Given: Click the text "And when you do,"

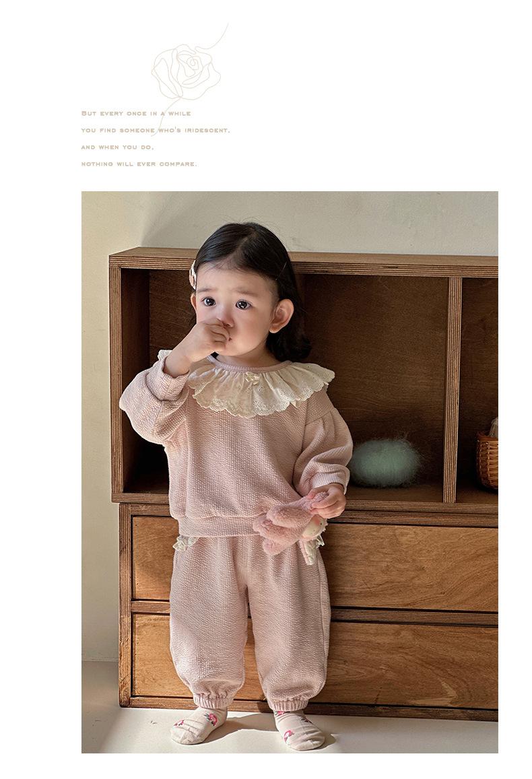Looking at the screenshot, I should click(x=117, y=147).
